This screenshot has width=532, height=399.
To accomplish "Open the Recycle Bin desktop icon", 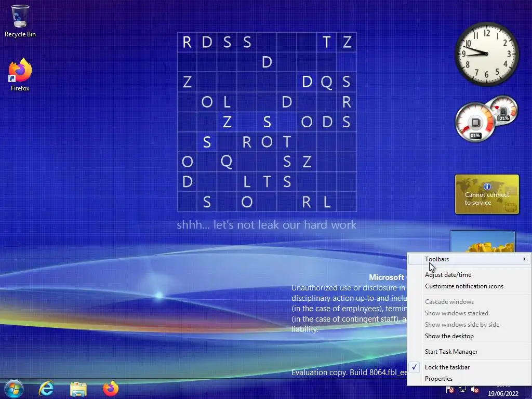I will [x=20, y=21].
